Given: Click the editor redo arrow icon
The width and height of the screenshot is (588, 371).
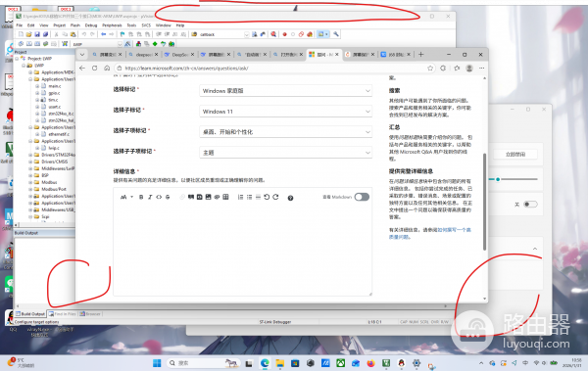Looking at the screenshot, I should [275, 197].
